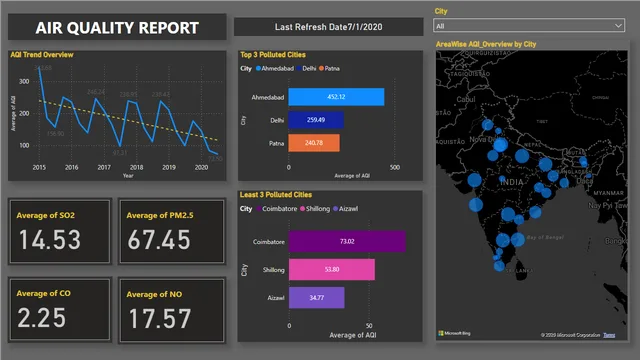The image size is (640, 360).
Task: Click the Patna legend color dot
Action: point(321,68)
